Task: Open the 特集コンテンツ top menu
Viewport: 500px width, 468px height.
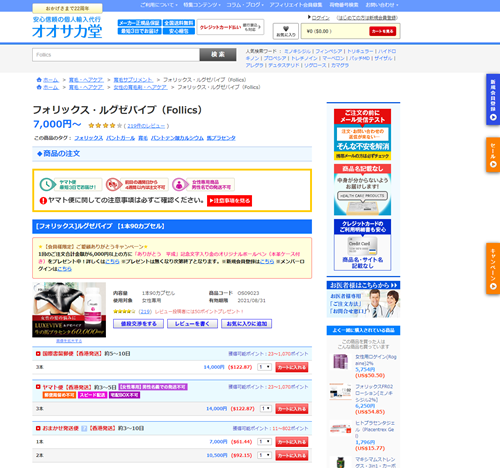Action: pos(202,5)
